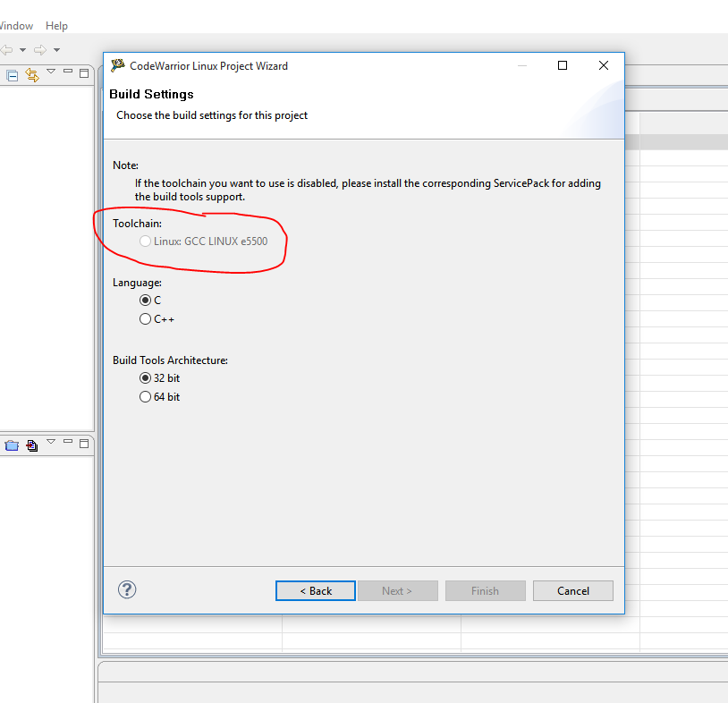Image resolution: width=728 pixels, height=703 pixels.
Task: Click the greyed-out Finish button
Action: pyautogui.click(x=485, y=590)
